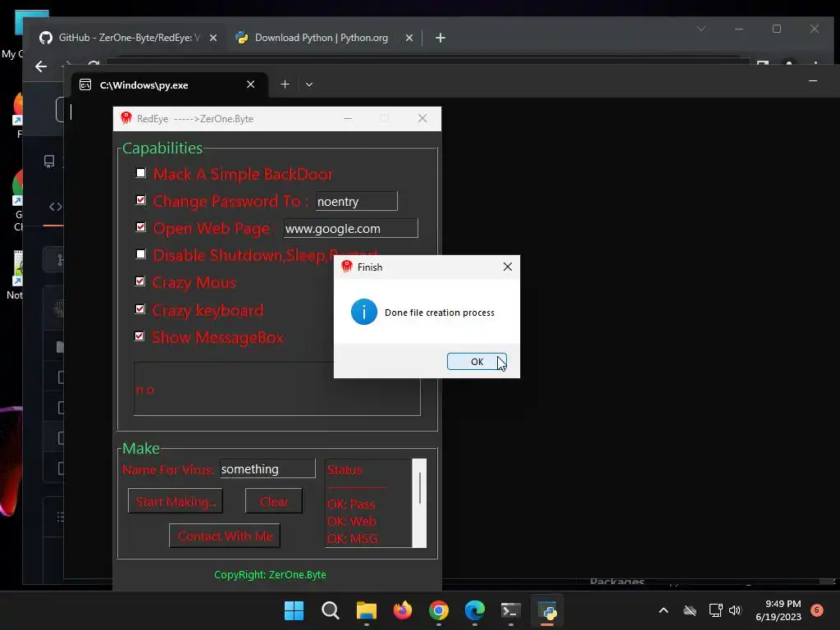The height and width of the screenshot is (630, 840).
Task: Click OK: Web status entry
Action: point(351,521)
